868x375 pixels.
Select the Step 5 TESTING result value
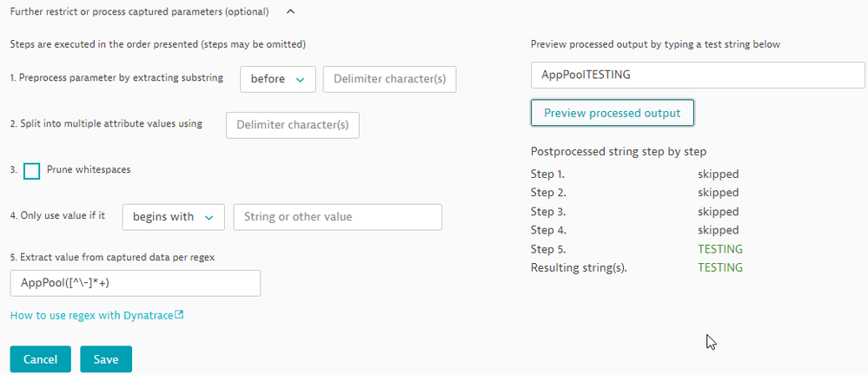tap(720, 249)
